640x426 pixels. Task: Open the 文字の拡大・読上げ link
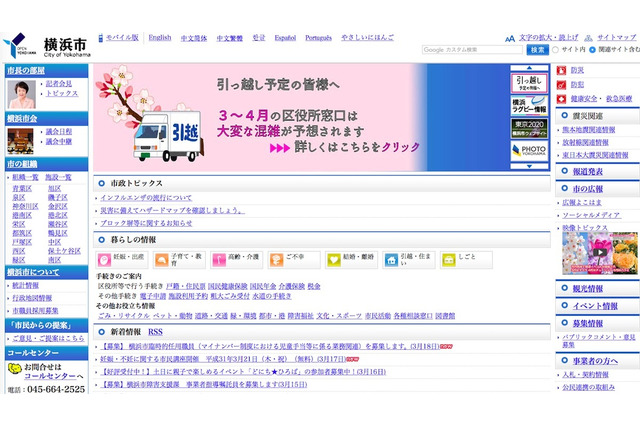(x=549, y=38)
